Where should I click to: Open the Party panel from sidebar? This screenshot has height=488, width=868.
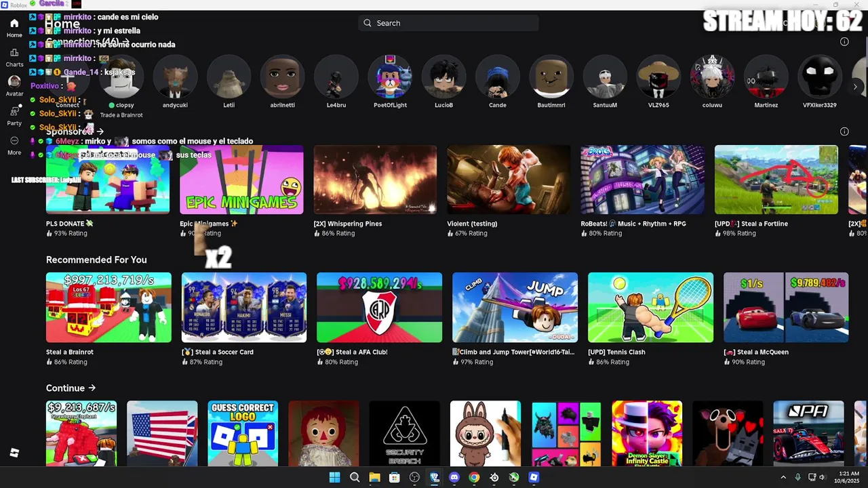(x=14, y=116)
